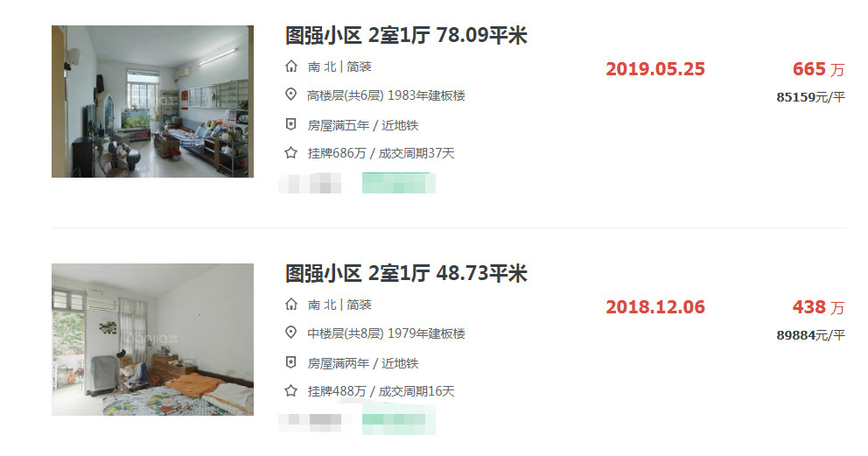Click the location pin icon of first listing
Screen dimensions: 868x456
[x=291, y=95]
